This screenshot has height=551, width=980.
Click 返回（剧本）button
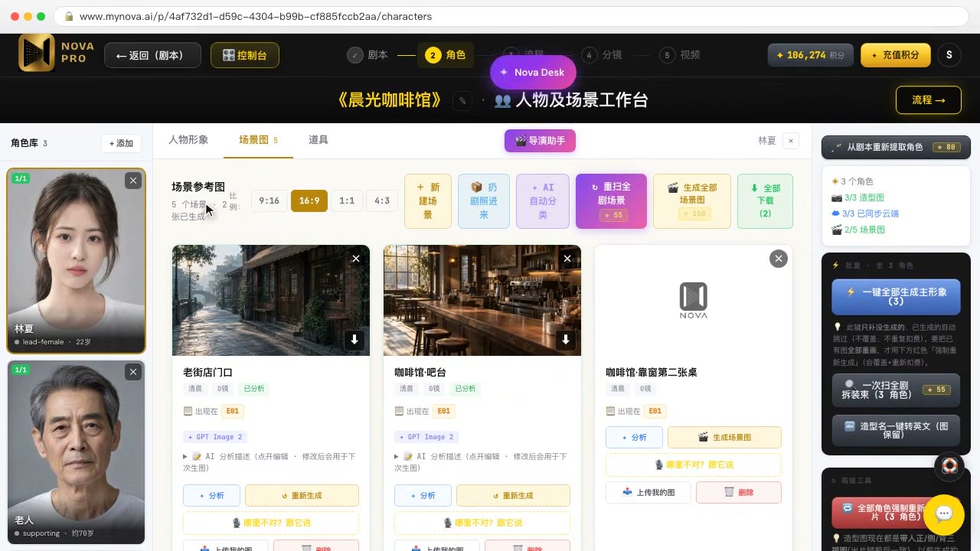pyautogui.click(x=152, y=55)
